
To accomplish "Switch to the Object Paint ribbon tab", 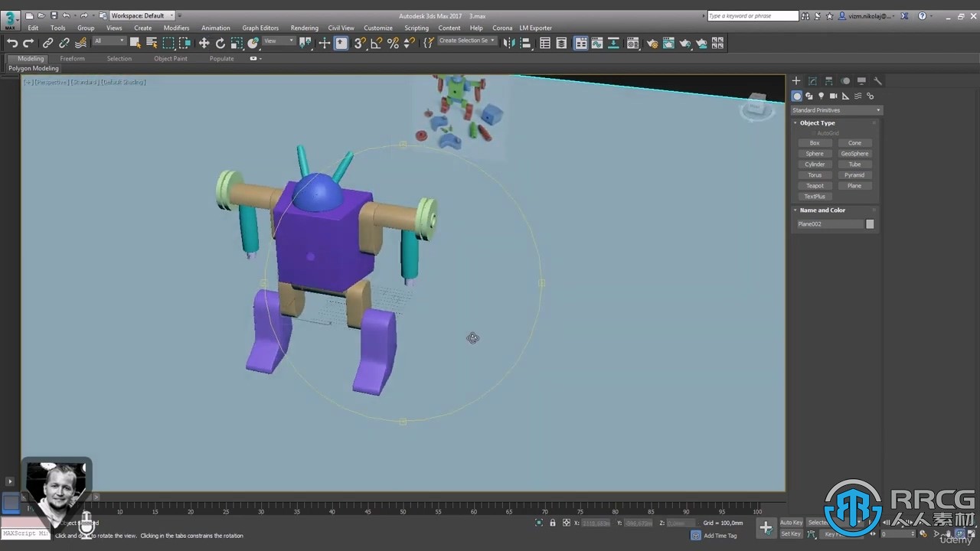I will click(170, 58).
